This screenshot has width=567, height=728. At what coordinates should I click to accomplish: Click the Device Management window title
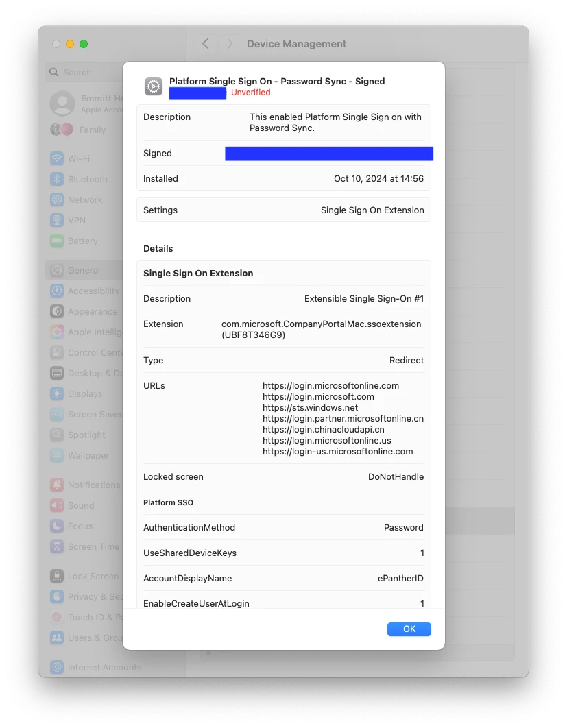296,44
